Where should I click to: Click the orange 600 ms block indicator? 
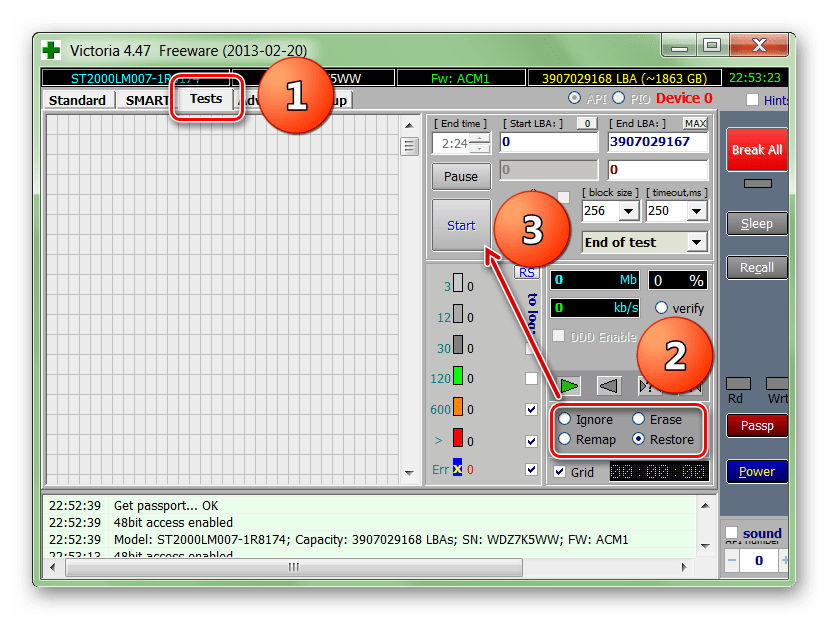coord(458,409)
